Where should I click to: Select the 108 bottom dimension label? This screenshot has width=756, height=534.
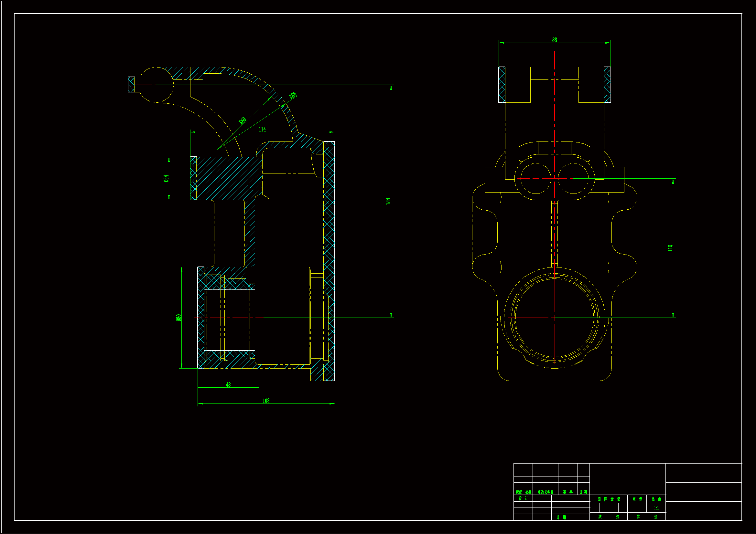click(266, 401)
